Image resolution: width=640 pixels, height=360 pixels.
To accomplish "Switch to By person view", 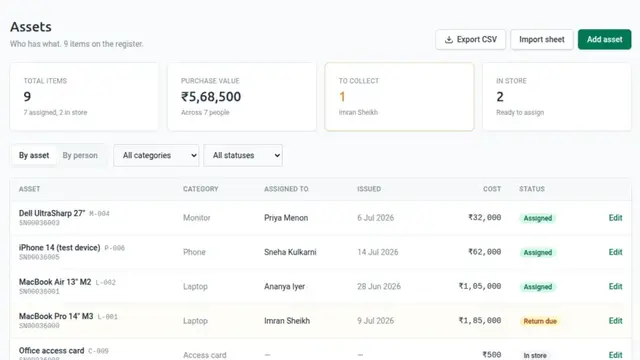I will pyautogui.click(x=80, y=156).
